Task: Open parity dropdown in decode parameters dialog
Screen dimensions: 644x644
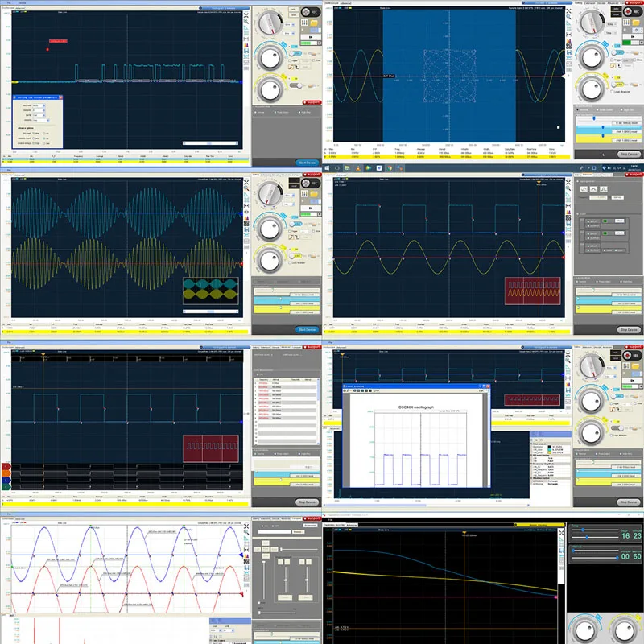Action: pyautogui.click(x=39, y=115)
